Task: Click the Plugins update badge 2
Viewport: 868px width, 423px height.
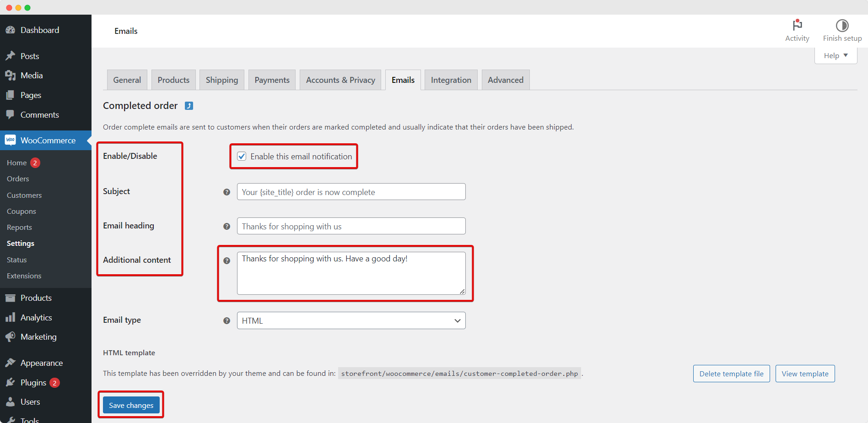Action: pos(54,383)
